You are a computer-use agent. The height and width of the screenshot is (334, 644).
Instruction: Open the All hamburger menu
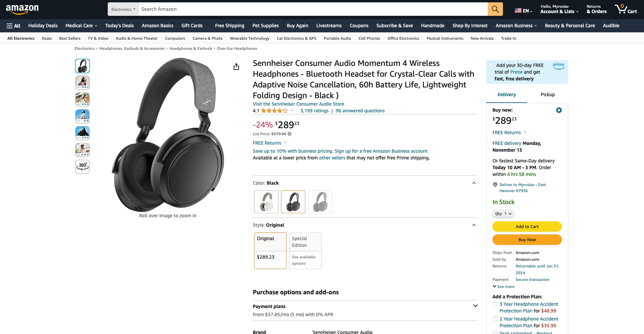point(13,26)
